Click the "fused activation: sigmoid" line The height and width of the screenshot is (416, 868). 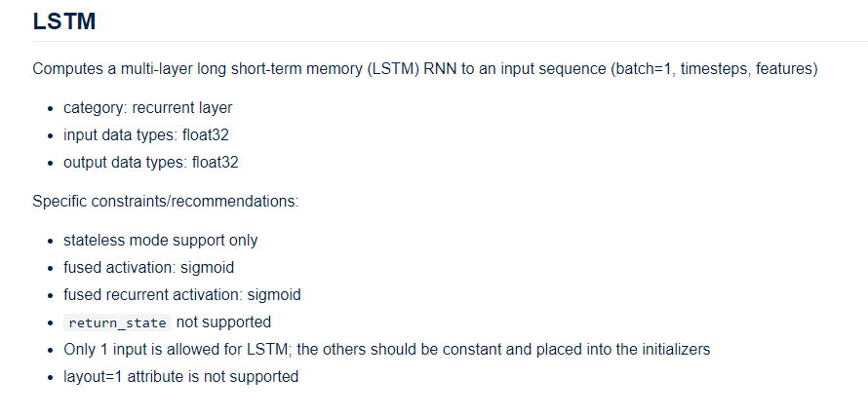(148, 267)
